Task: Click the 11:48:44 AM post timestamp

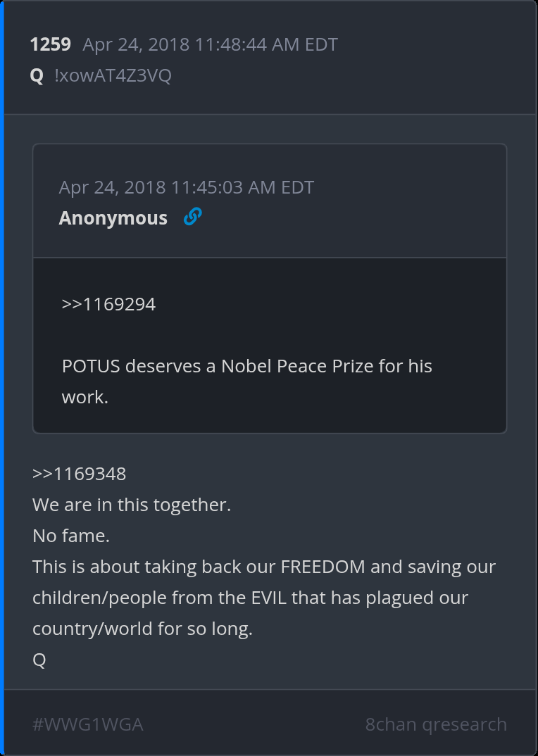Action: point(210,45)
